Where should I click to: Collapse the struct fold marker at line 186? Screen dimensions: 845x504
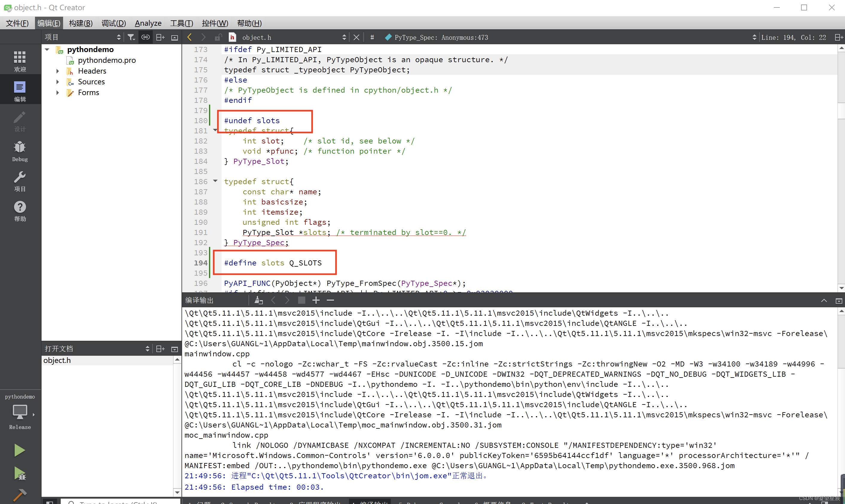(x=215, y=181)
